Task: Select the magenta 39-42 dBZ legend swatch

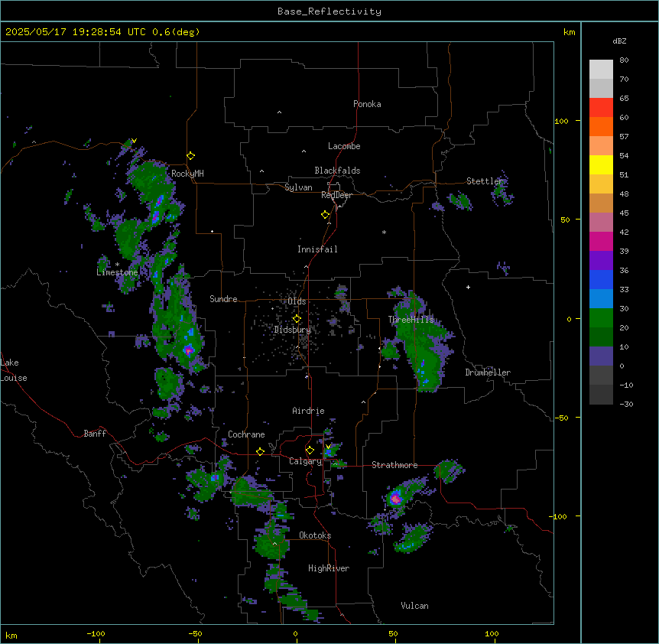Action: (x=601, y=241)
